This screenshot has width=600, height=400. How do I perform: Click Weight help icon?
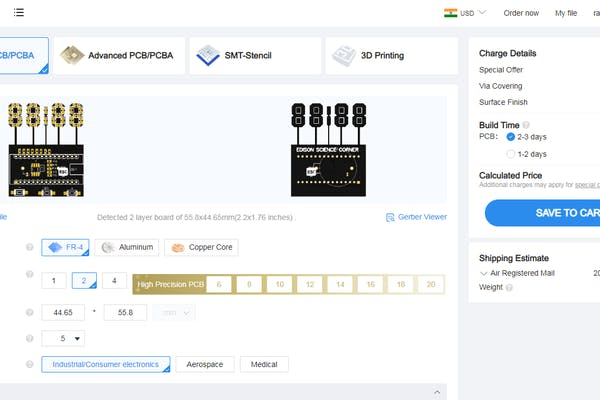(x=509, y=287)
